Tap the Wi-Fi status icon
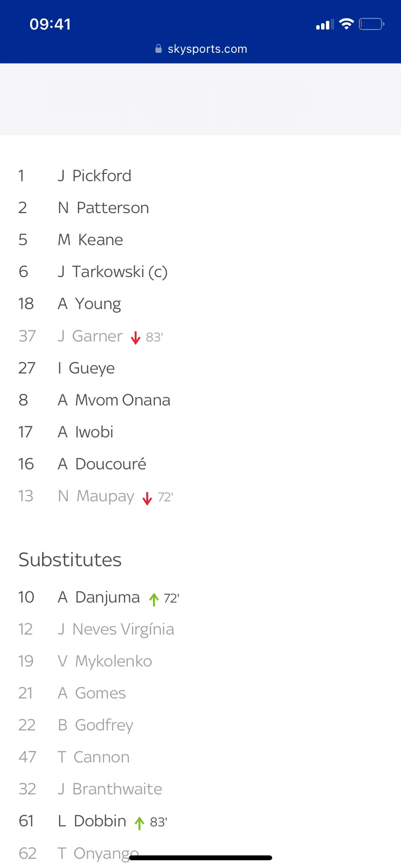 347,24
